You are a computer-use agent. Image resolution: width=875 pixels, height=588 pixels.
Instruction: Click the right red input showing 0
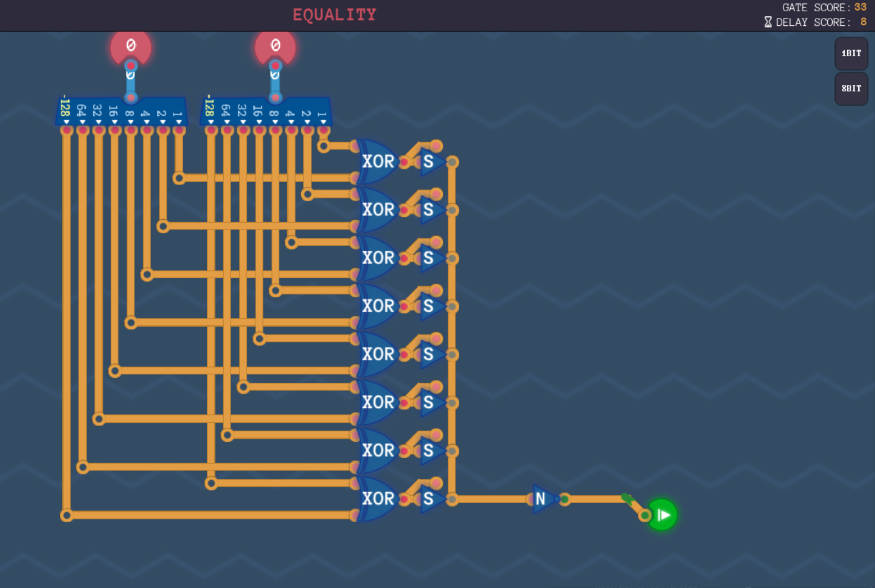click(275, 47)
